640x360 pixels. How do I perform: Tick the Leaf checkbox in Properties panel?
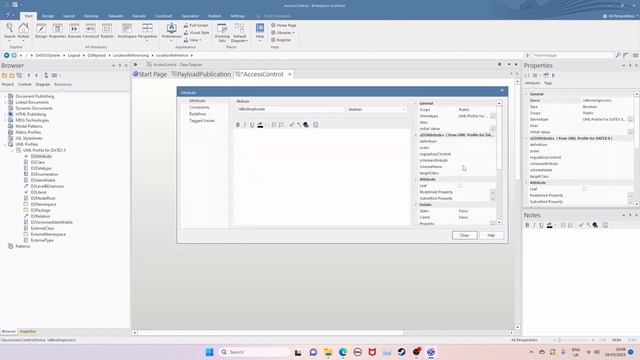584,189
